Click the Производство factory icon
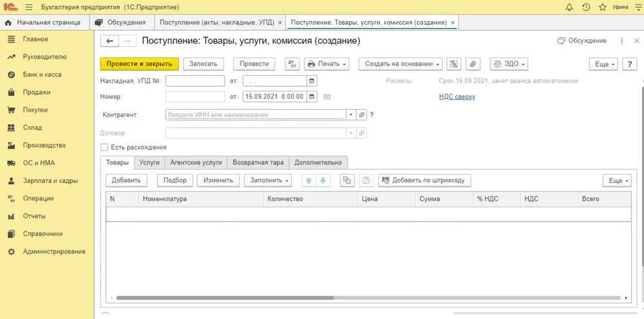This screenshot has width=644, height=319. [11, 146]
